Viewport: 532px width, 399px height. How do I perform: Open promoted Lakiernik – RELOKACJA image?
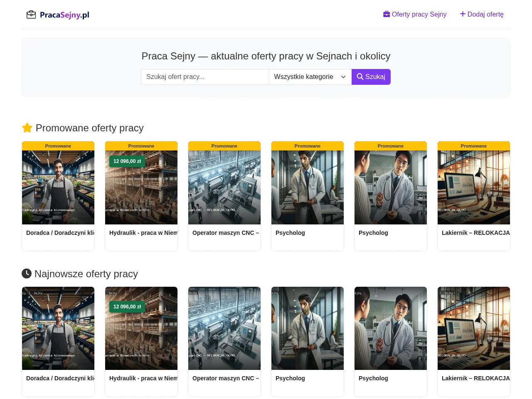pos(474,187)
